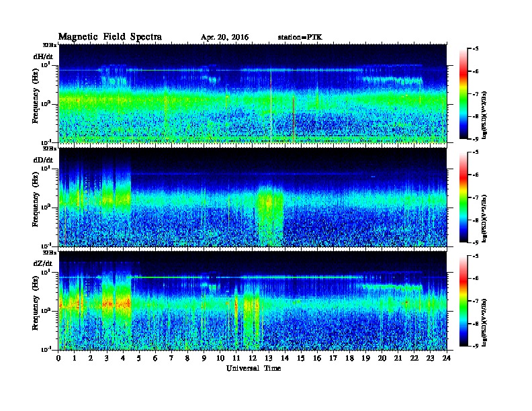Click the color bar beside the dD/dt panel
Image resolution: width=532 pixels, height=411 pixels.
click(x=463, y=197)
